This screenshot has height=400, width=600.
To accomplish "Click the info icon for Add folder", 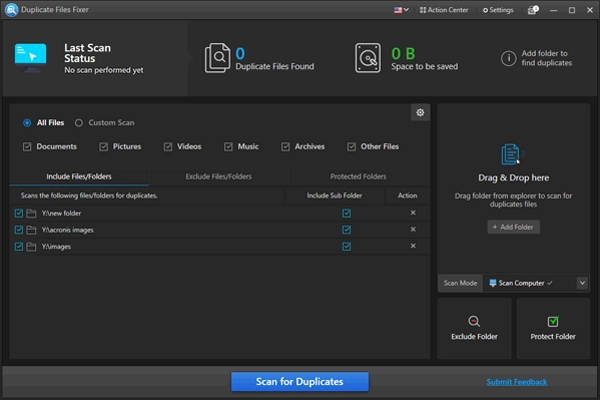I will coord(509,58).
